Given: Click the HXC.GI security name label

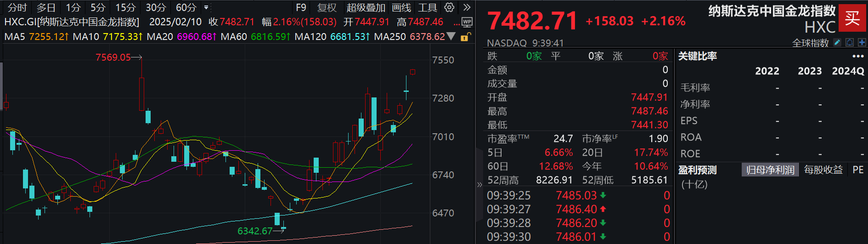Looking at the screenshot, I should pyautogui.click(x=72, y=22).
